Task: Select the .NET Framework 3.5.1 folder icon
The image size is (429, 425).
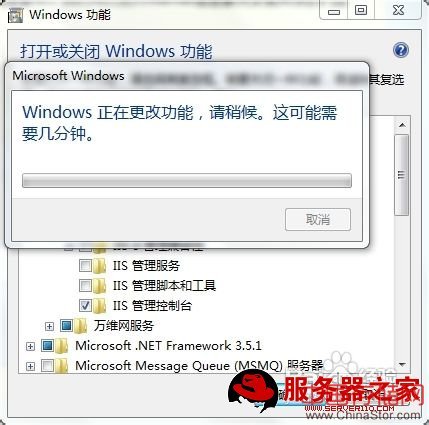Action: [61, 346]
